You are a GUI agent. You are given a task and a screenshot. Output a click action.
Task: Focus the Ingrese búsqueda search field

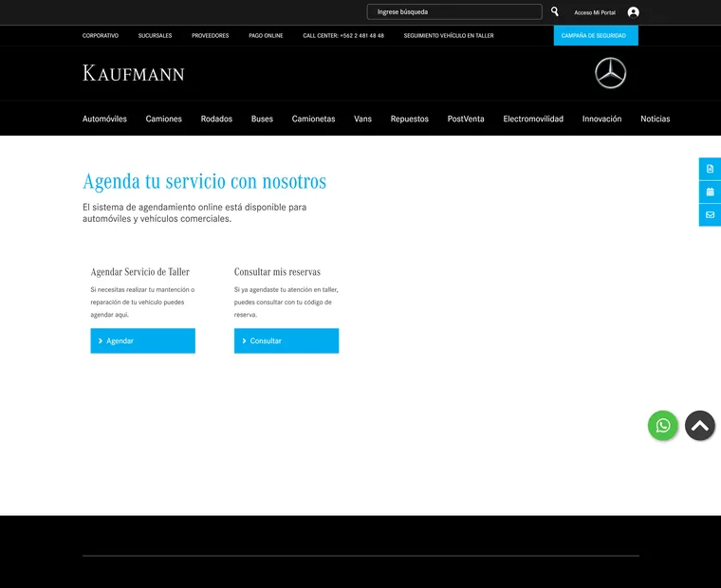click(x=454, y=12)
